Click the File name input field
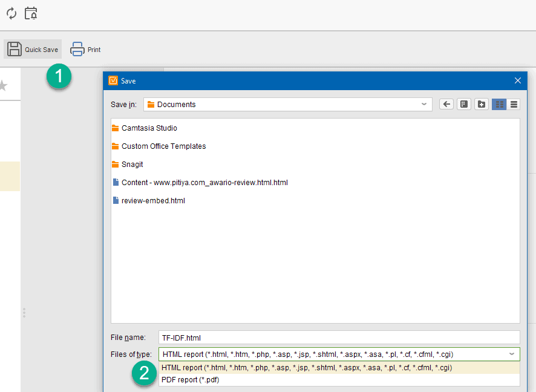 [x=339, y=338]
